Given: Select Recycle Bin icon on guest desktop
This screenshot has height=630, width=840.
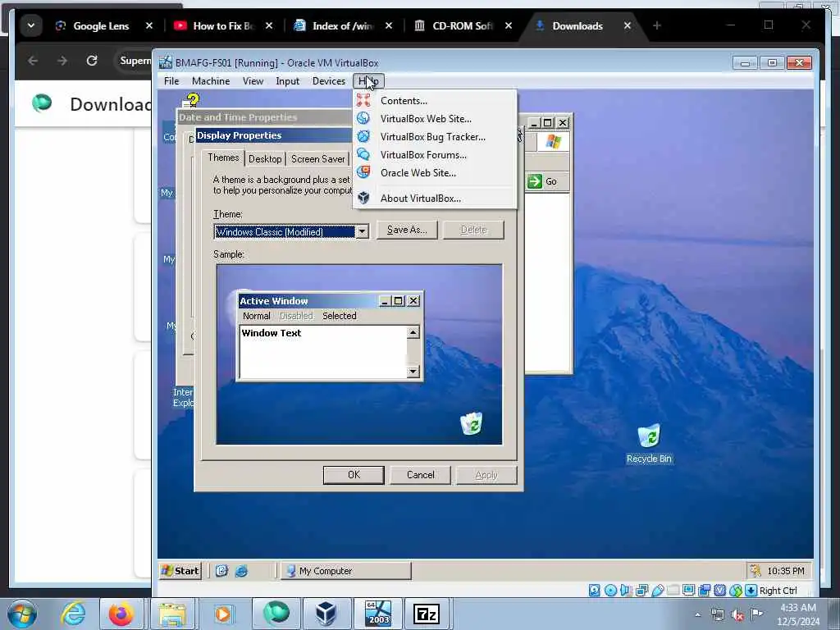Looking at the screenshot, I should [x=649, y=444].
